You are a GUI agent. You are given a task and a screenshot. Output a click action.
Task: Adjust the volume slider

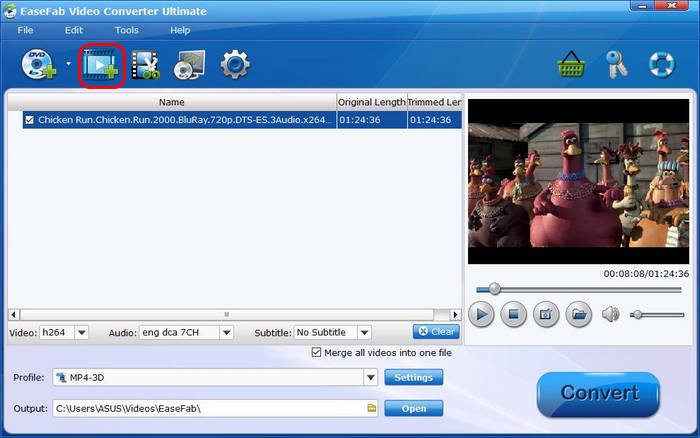coord(657,315)
